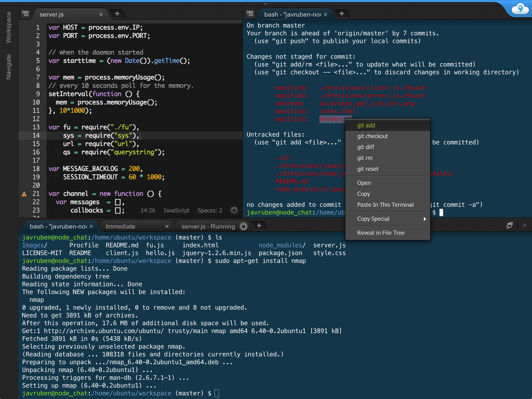Screen dimensions: 532x399
Task: Switch to the Immediate tab
Action: click(x=120, y=227)
